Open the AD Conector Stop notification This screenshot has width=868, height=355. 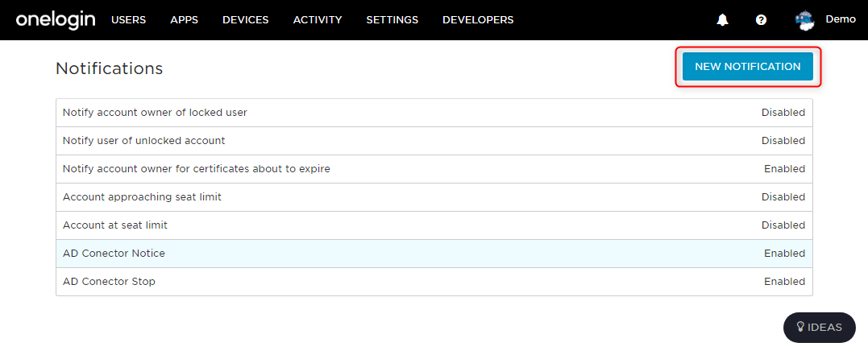434,282
